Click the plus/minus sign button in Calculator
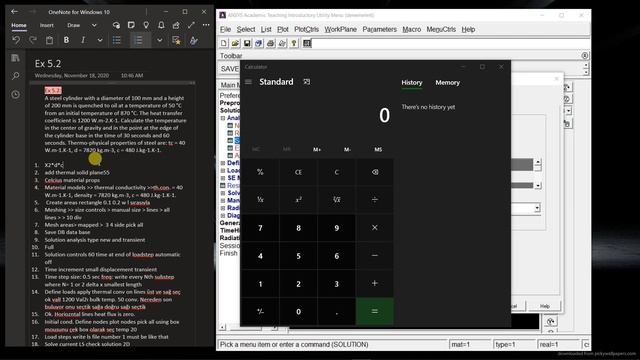Image resolution: width=640 pixels, height=360 pixels. pos(260,311)
